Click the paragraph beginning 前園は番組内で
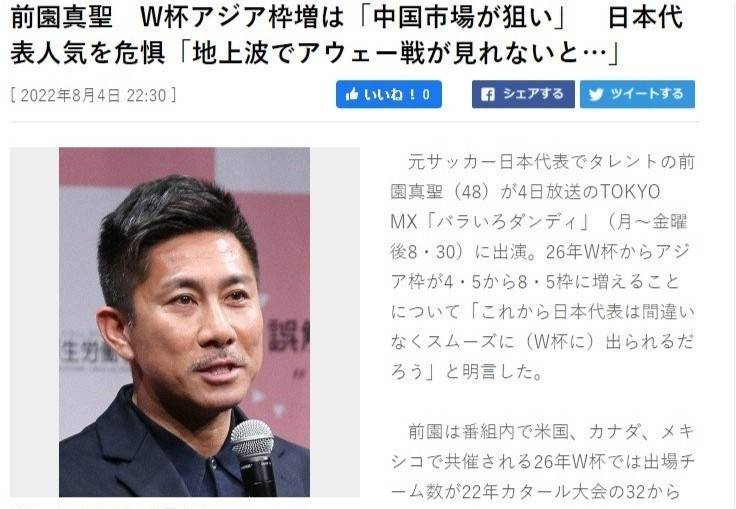Screen dimensions: 736x509 point(542,461)
